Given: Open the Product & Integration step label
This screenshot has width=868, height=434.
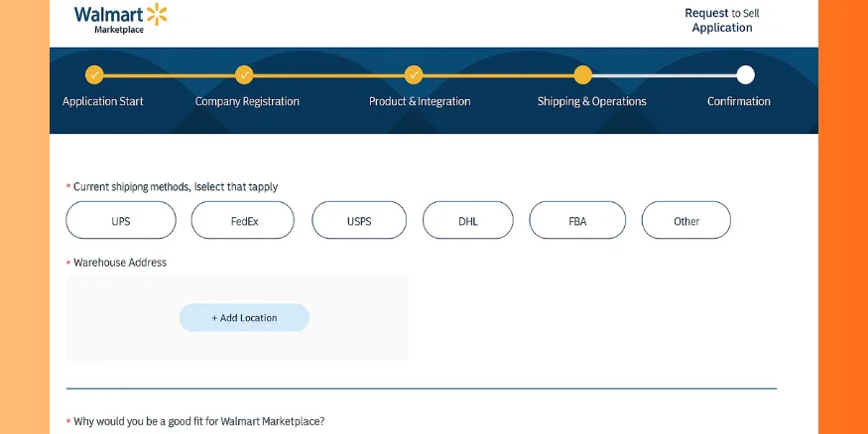Looking at the screenshot, I should click(420, 101).
